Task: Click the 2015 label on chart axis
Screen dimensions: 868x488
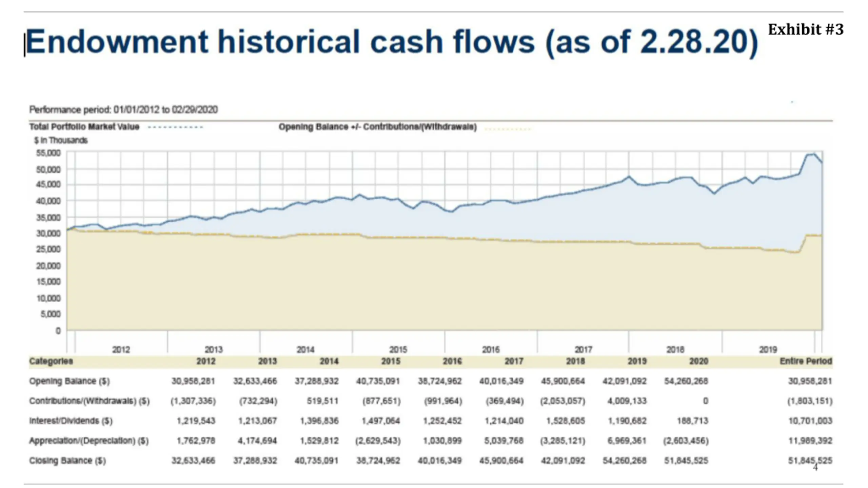Action: pos(398,349)
